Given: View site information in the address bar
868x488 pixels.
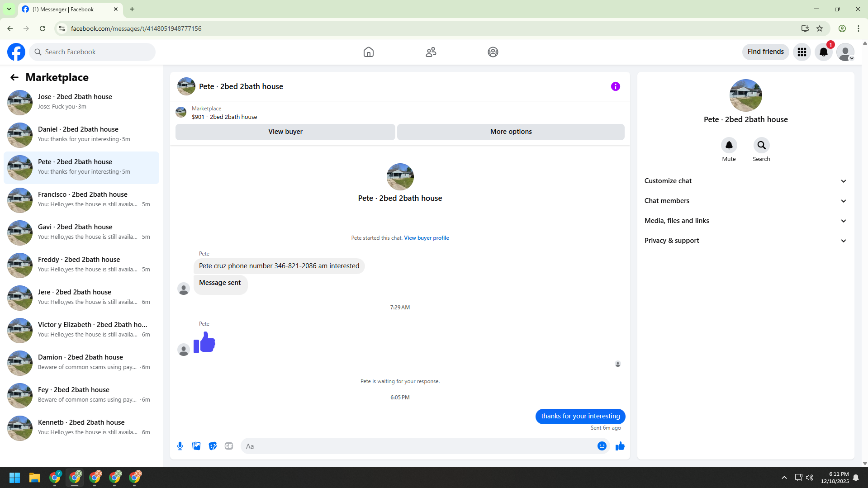Looking at the screenshot, I should 62,28.
